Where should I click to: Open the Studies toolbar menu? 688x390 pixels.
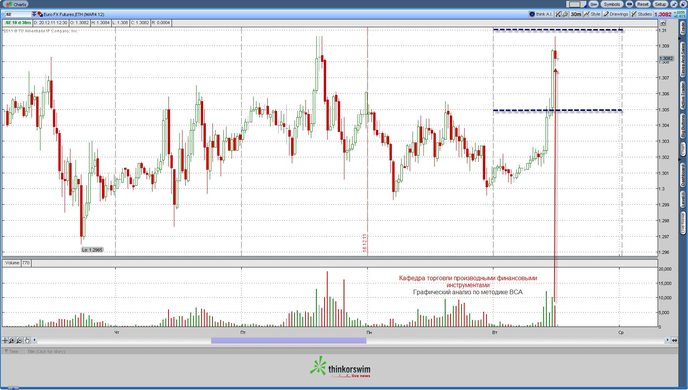point(641,14)
